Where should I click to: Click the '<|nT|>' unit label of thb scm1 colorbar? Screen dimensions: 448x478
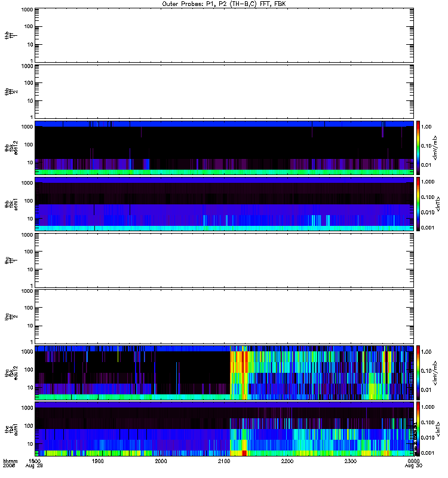(x=438, y=204)
